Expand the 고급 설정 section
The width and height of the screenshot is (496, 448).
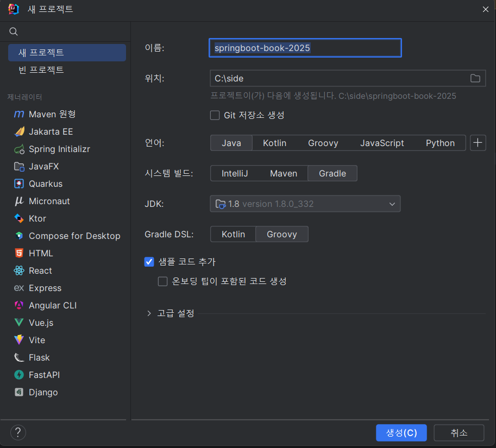click(149, 313)
